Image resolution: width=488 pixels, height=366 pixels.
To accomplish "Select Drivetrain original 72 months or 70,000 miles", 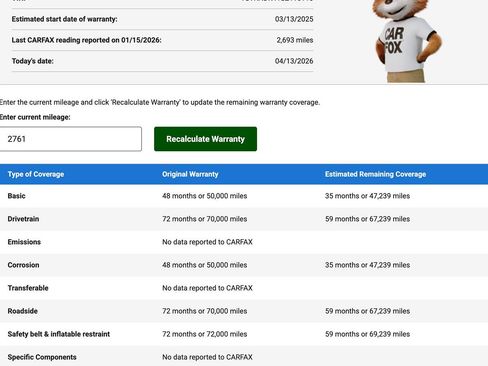I will click(205, 219).
